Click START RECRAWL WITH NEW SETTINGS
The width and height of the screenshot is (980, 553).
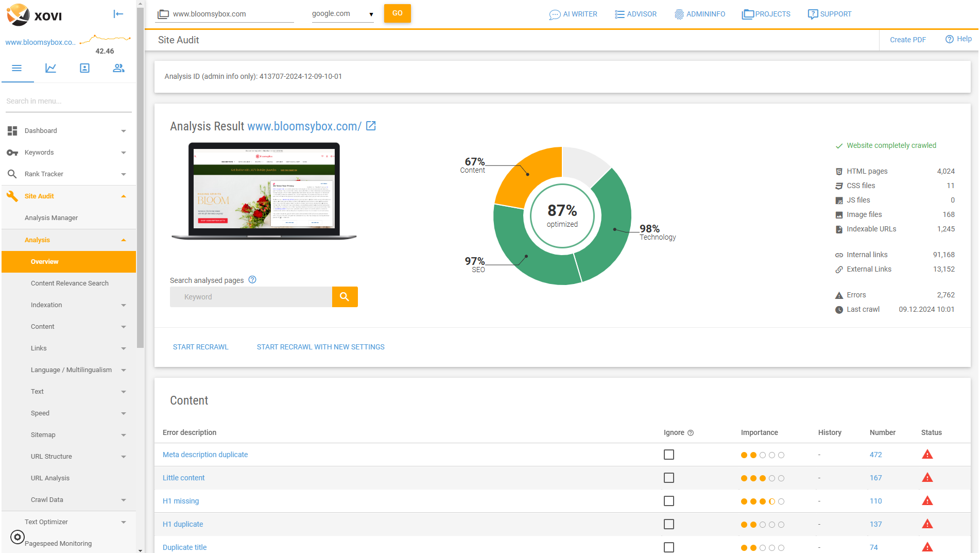[x=321, y=347]
